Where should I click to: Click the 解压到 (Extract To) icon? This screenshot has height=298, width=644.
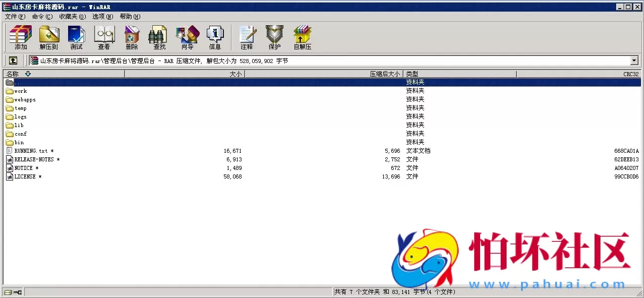[49, 36]
